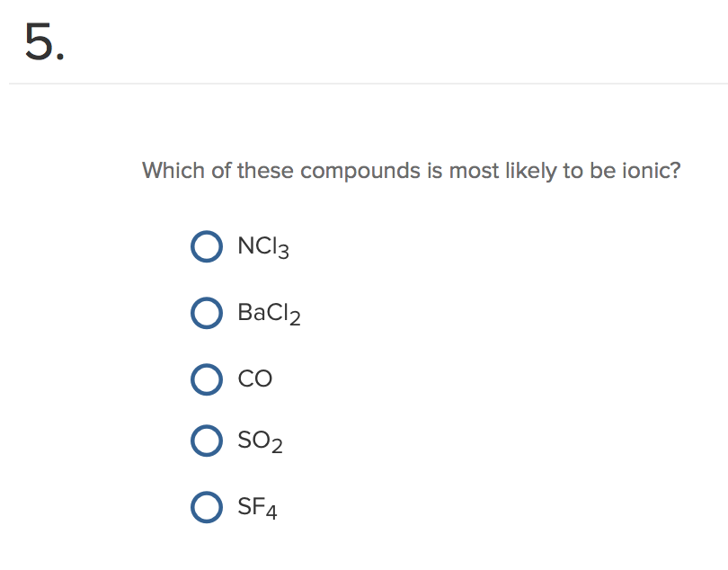The width and height of the screenshot is (728, 570).
Task: Click the ionic compounds question text
Action: pyautogui.click(x=411, y=170)
